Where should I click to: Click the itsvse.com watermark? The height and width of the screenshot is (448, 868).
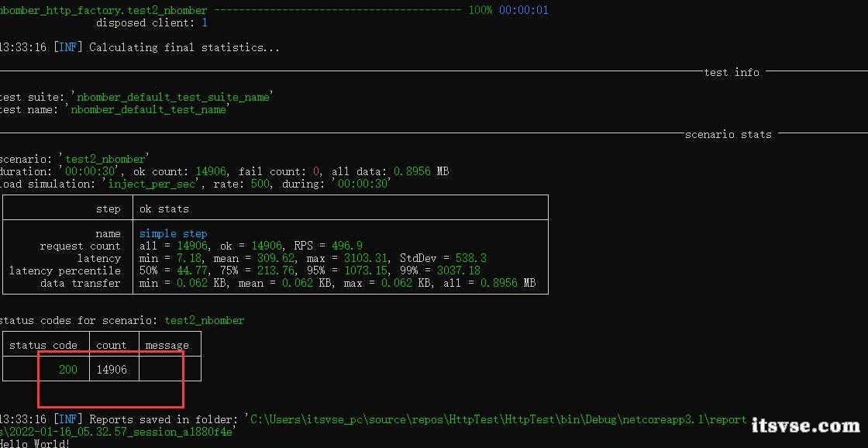[x=806, y=426]
